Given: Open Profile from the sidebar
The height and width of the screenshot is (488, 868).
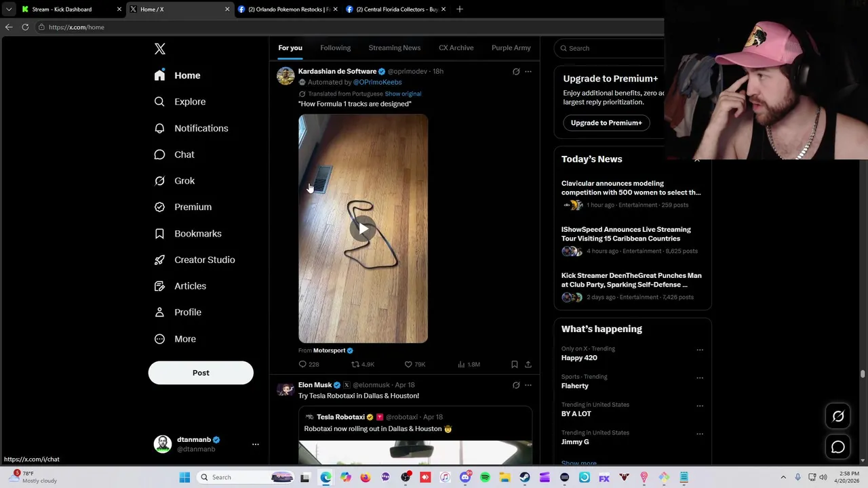Looking at the screenshot, I should click(x=178, y=312).
